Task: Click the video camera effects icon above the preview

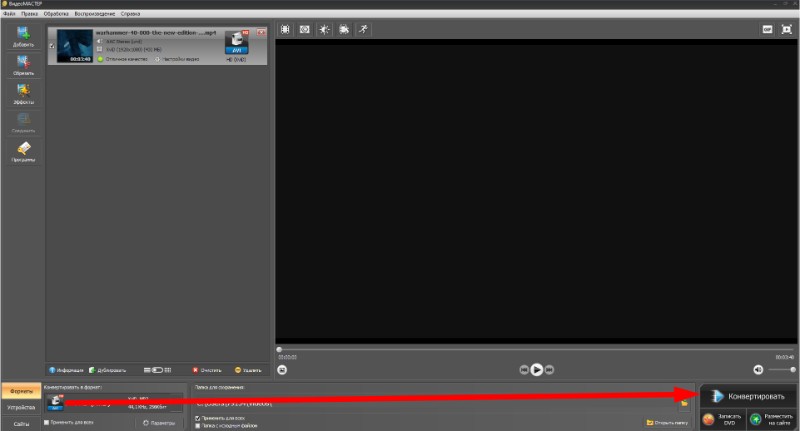Action: point(344,30)
